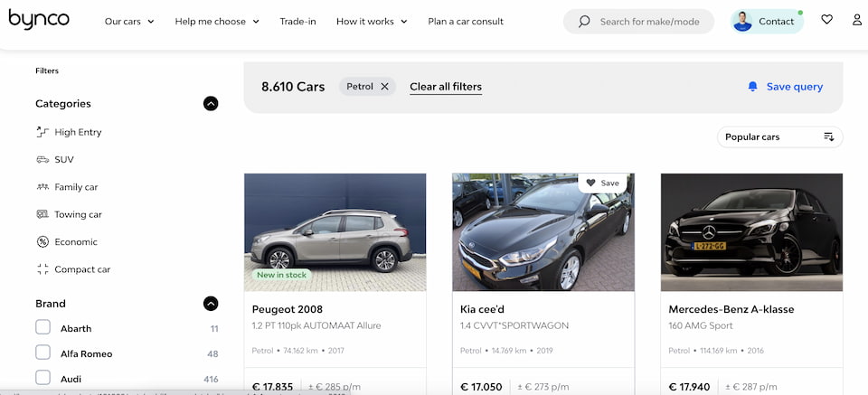Viewport: 868px width, 395px height.
Task: Enable the Audi brand checkbox
Action: (x=42, y=378)
